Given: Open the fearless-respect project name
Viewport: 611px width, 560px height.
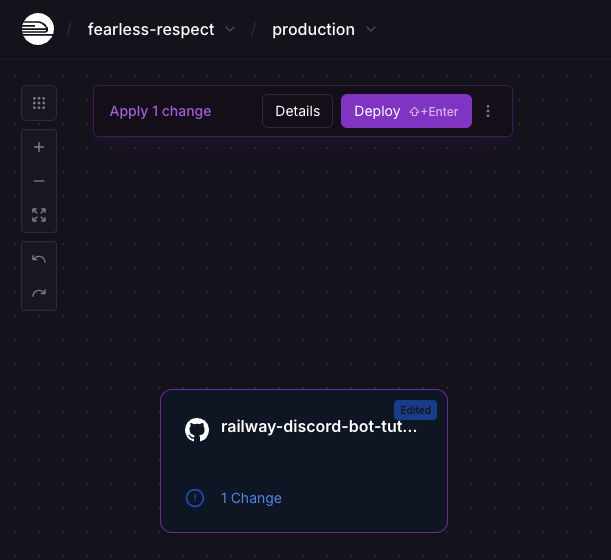Looking at the screenshot, I should coord(151,29).
